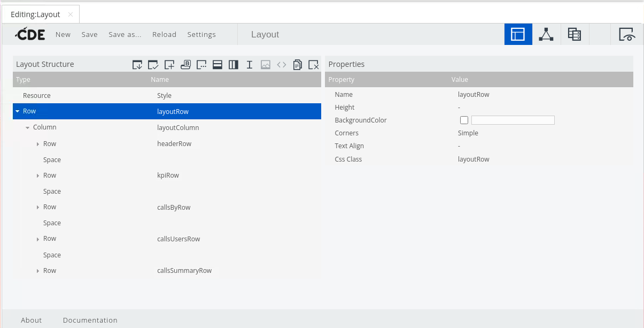Switch to the Datasources panel
644x328 pixels.
pos(574,34)
